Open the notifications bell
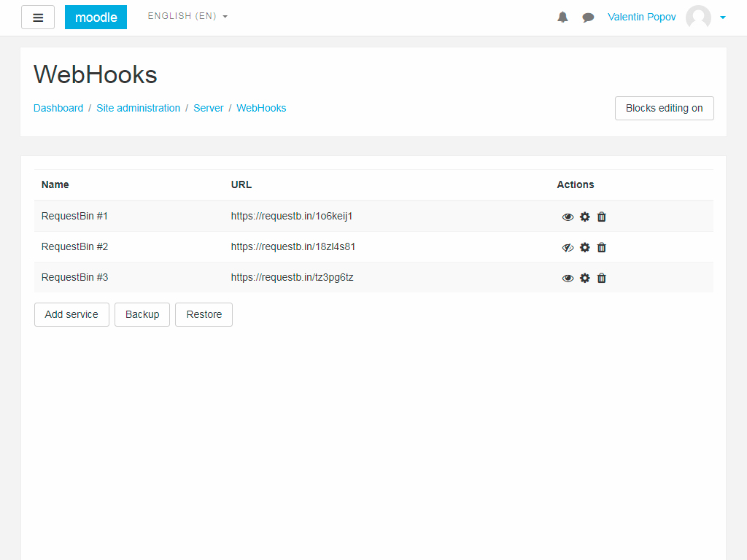The height and width of the screenshot is (560, 747). pyautogui.click(x=562, y=17)
